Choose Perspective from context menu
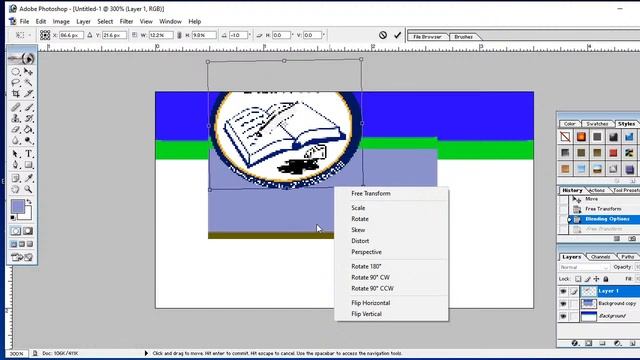 pos(367,252)
